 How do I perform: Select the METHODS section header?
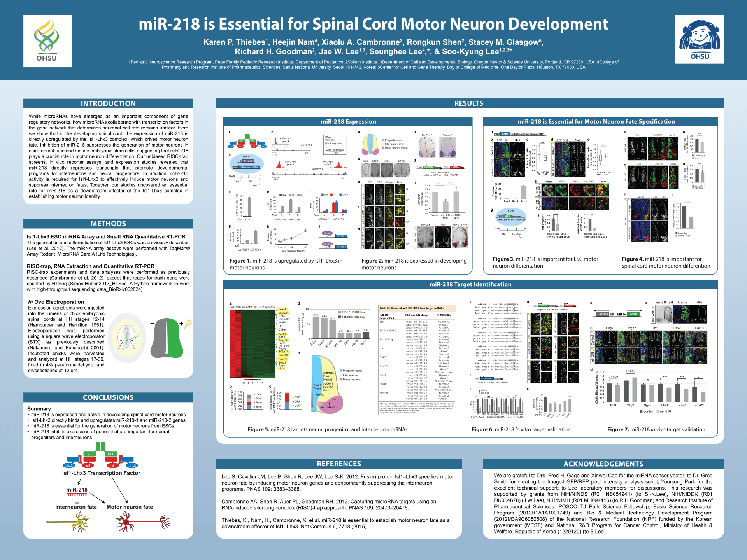tap(108, 224)
